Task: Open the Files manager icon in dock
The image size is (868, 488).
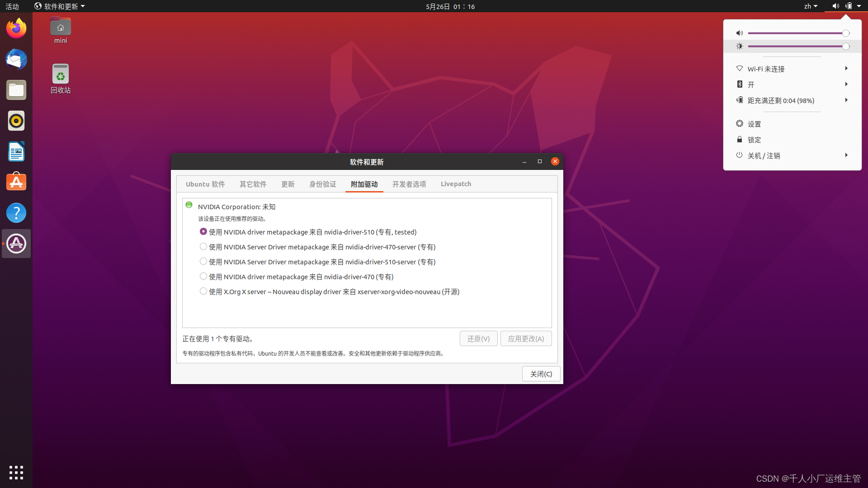Action: (x=16, y=90)
